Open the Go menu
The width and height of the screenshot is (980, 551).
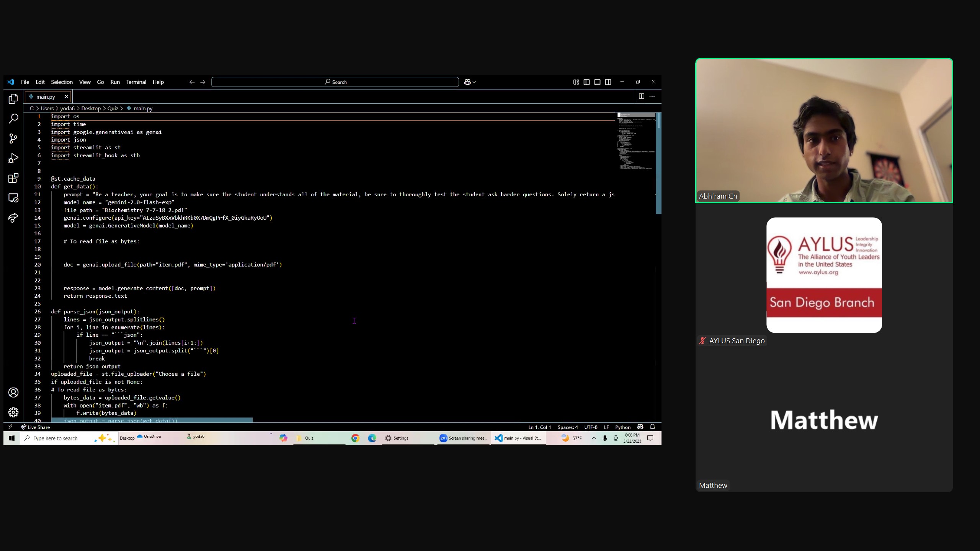coord(100,82)
